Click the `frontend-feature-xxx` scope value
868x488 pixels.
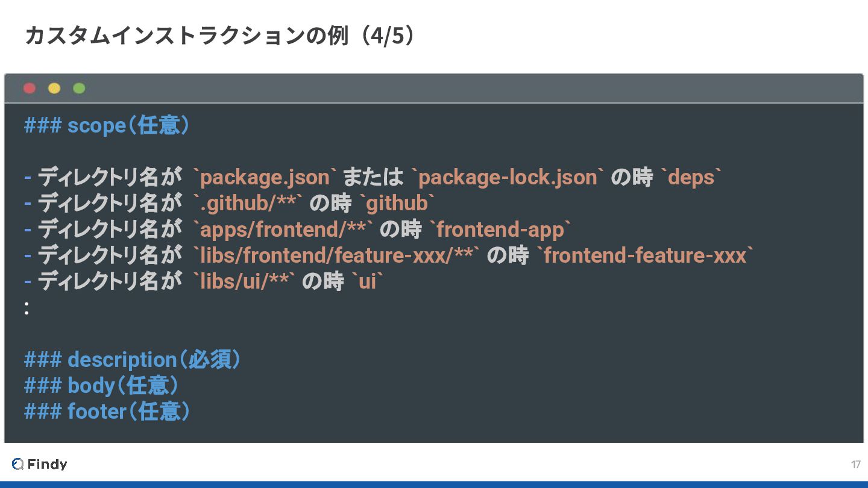tap(645, 255)
